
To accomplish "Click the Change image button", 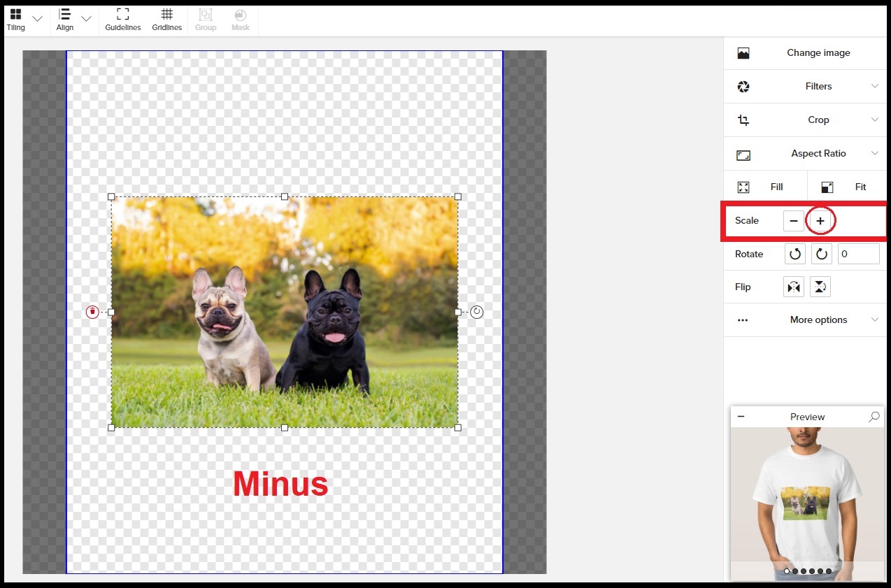I will 805,53.
